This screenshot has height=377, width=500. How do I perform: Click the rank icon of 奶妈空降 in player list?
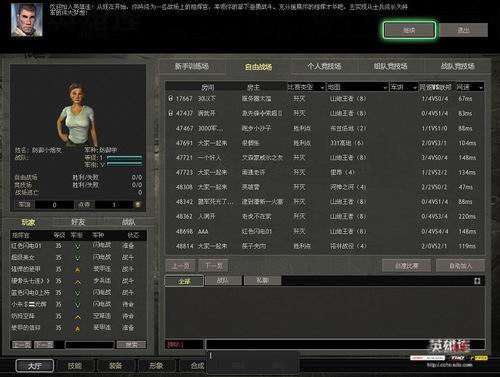77,316
